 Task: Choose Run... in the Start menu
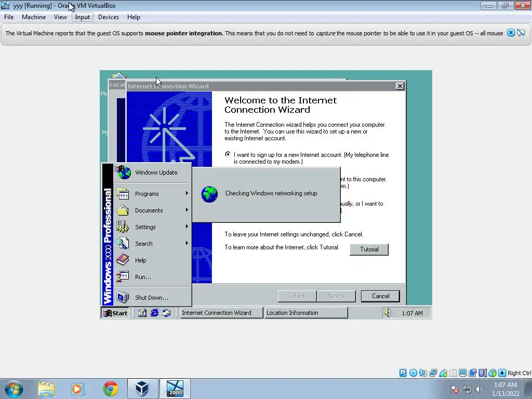click(152, 277)
